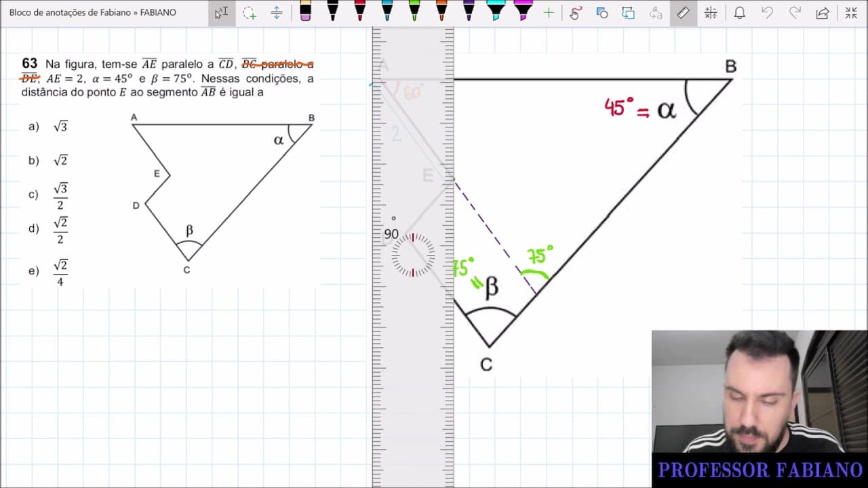Viewport: 868px width, 488px height.
Task: Redo the last action
Action: [x=795, y=13]
